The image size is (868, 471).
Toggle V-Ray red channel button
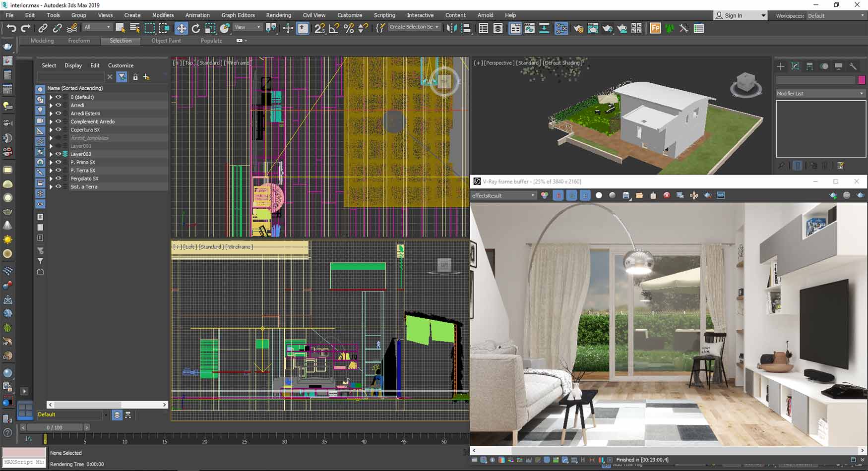click(x=558, y=195)
